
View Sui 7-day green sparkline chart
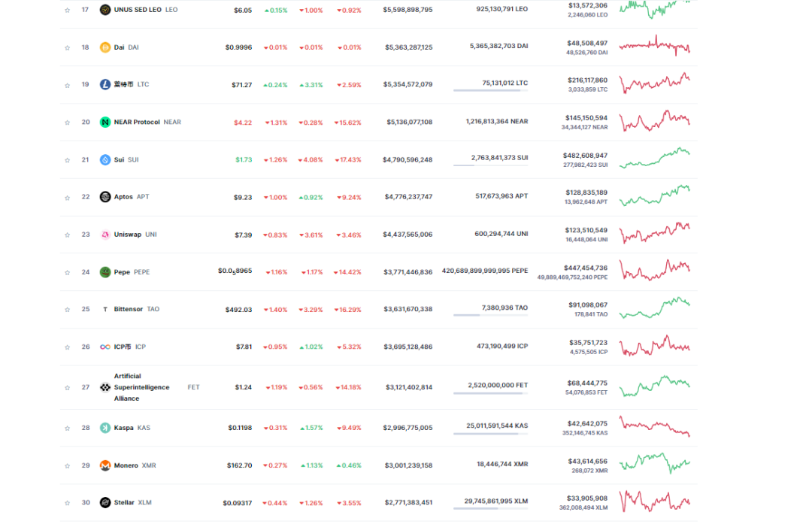(x=655, y=158)
